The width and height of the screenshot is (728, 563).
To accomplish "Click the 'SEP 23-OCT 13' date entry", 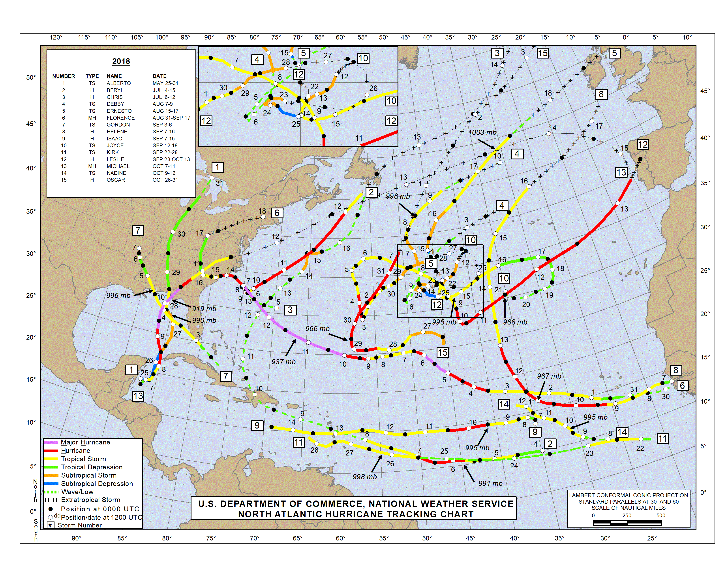I will pos(171,159).
